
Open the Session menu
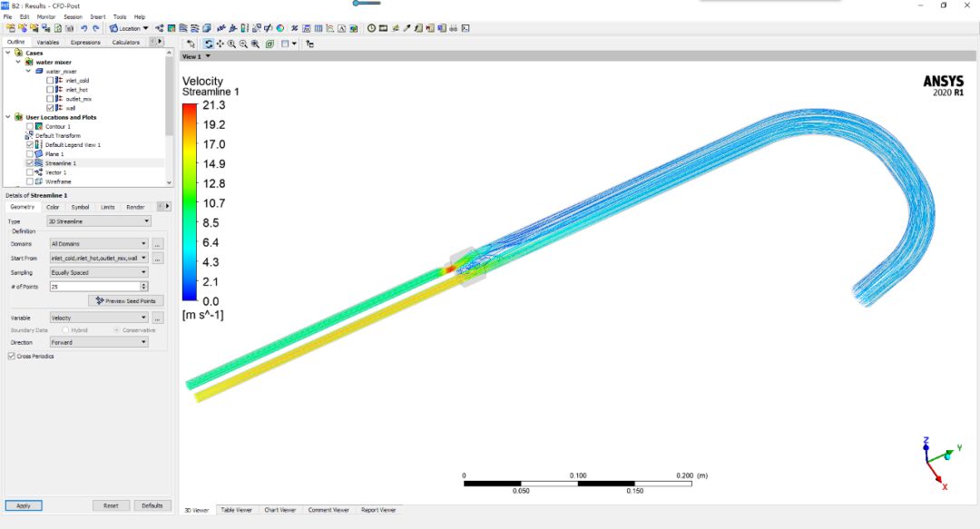click(x=74, y=15)
